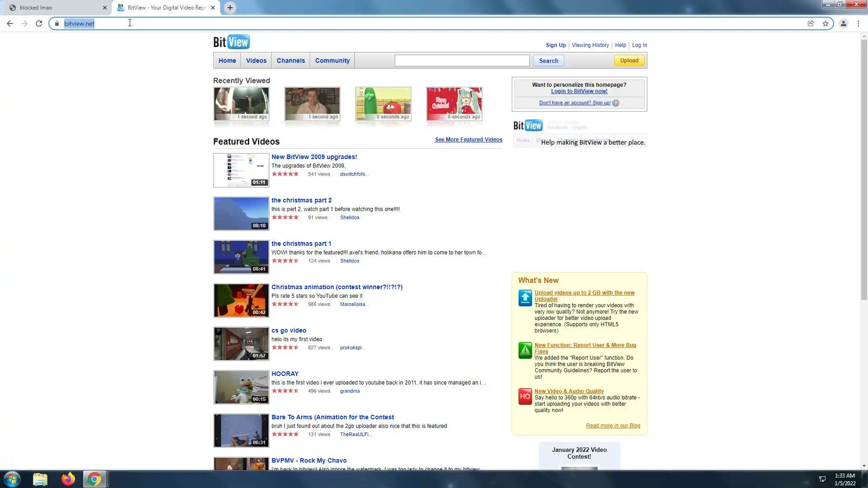Open 'See More Featured Videos' link
Screen dimensions: 868x488
point(468,140)
